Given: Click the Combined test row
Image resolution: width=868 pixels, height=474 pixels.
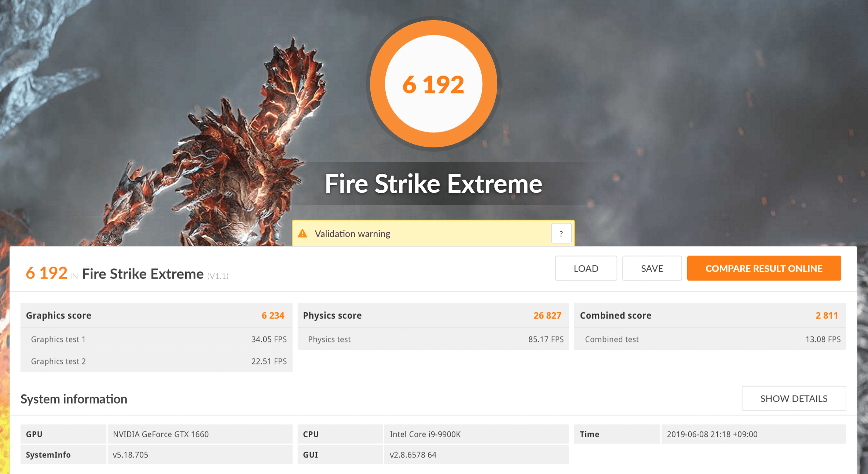Looking at the screenshot, I should (710, 339).
